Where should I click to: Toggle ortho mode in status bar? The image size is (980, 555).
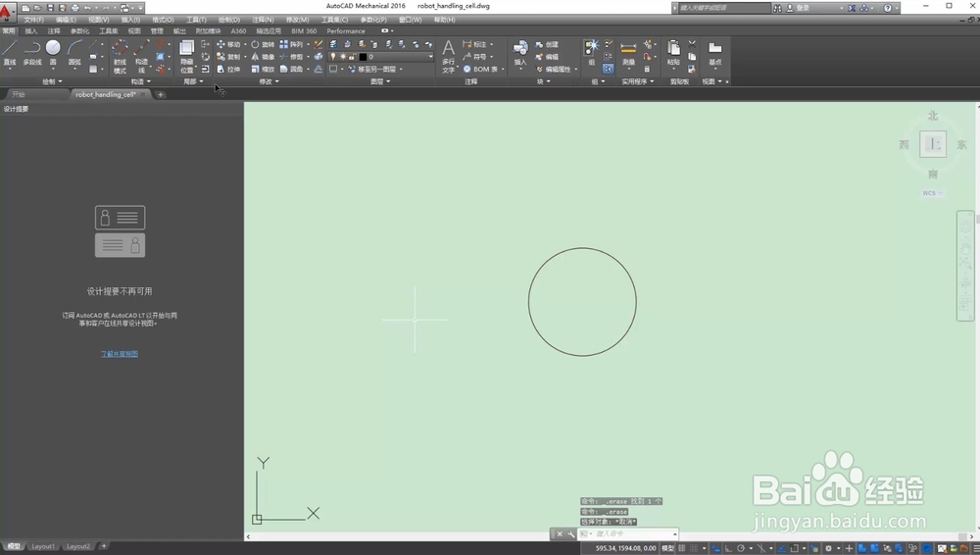(x=728, y=548)
